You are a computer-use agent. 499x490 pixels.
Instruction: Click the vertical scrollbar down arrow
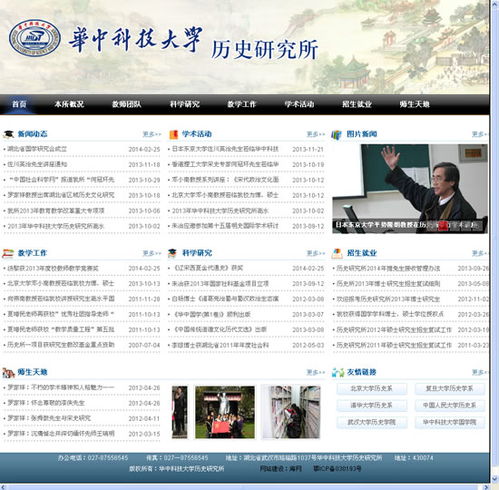tap(494, 479)
